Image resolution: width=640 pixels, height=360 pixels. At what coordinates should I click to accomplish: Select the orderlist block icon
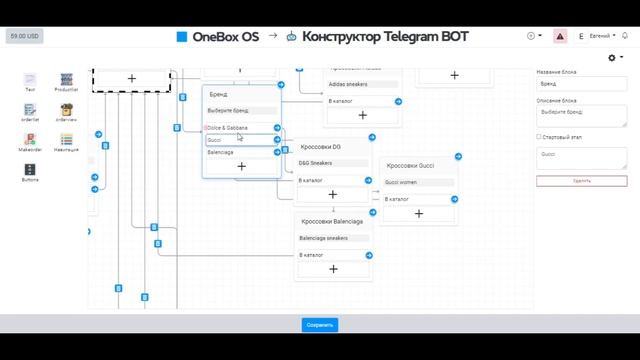(30, 110)
